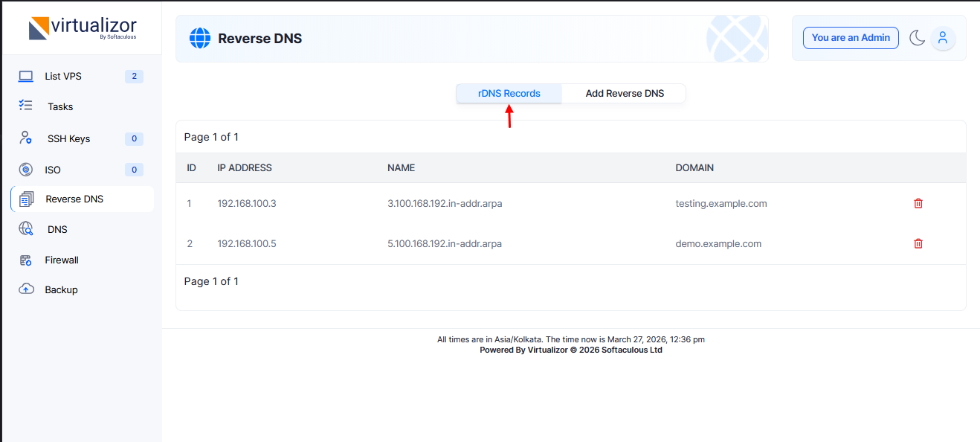Delete the testing.example.com rDNS record
The image size is (980, 442).
click(x=918, y=203)
